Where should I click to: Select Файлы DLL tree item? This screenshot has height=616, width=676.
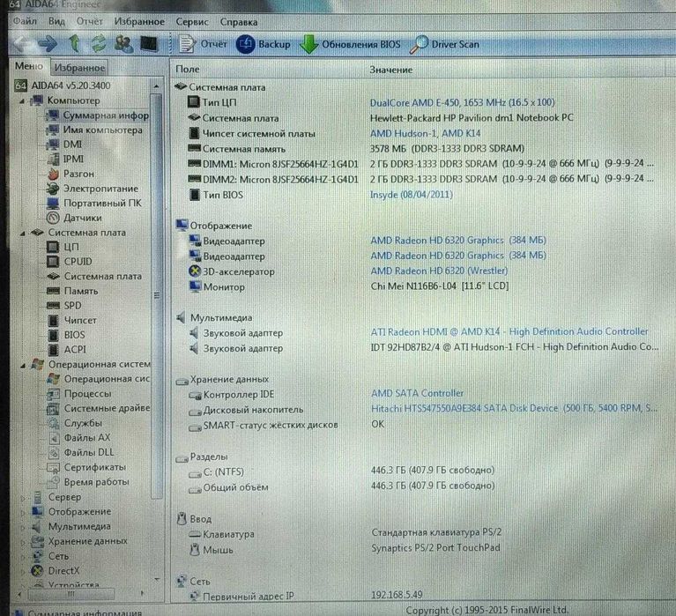[80, 452]
